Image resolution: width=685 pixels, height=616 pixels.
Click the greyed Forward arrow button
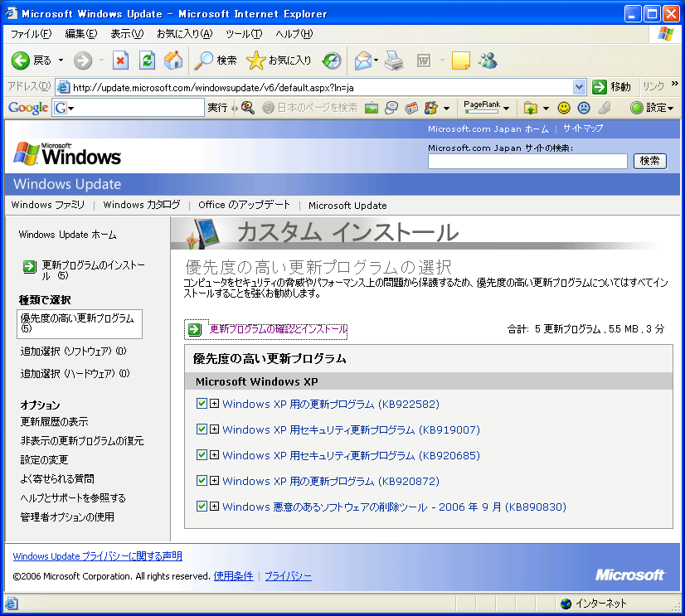tap(83, 61)
